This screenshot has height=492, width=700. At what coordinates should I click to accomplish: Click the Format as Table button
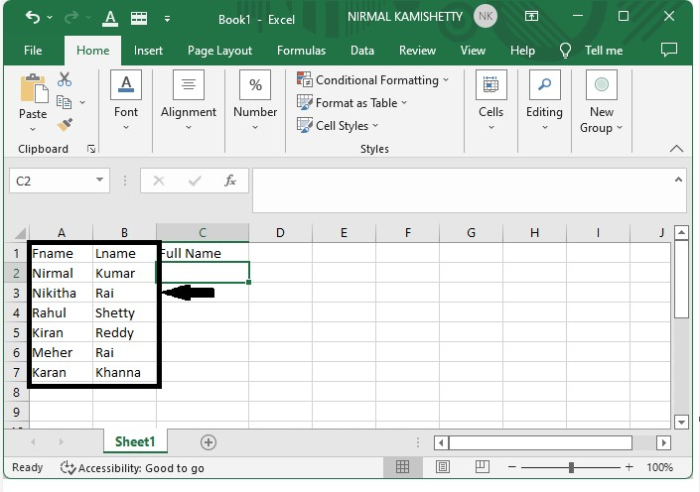coord(352,103)
